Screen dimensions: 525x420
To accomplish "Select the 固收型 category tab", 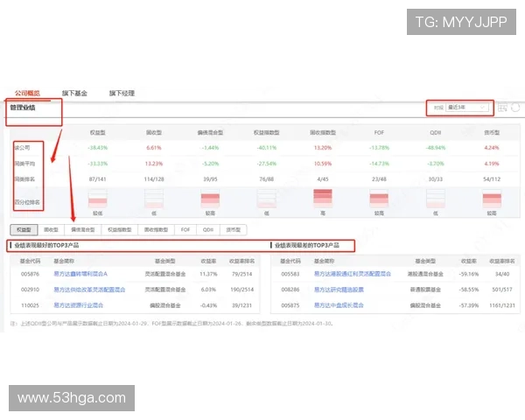I will [x=51, y=230].
